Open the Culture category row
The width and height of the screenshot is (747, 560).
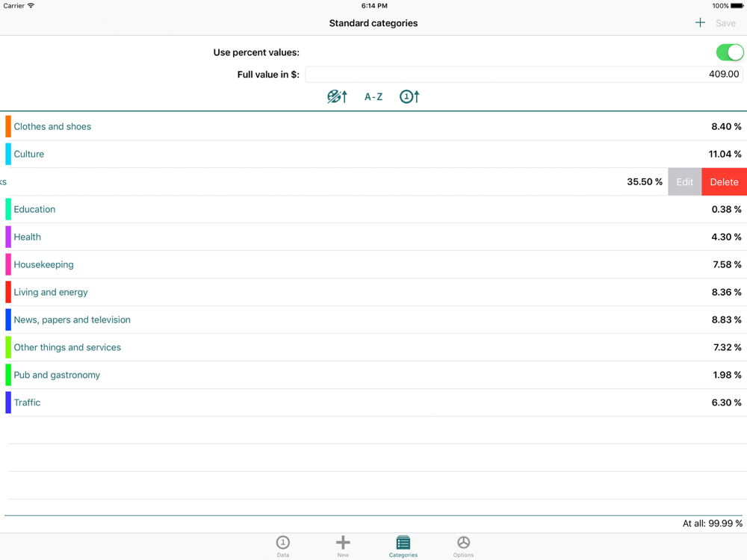point(373,154)
